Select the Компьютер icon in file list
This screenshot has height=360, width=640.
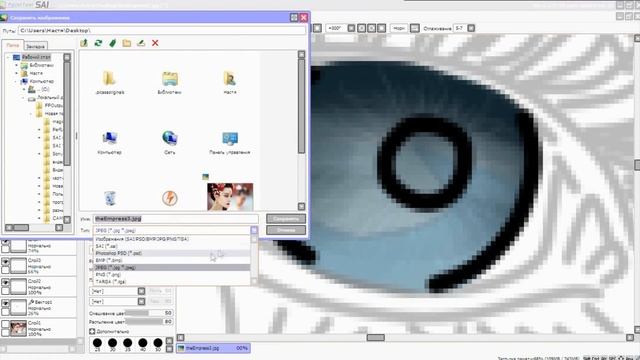[x=109, y=138]
